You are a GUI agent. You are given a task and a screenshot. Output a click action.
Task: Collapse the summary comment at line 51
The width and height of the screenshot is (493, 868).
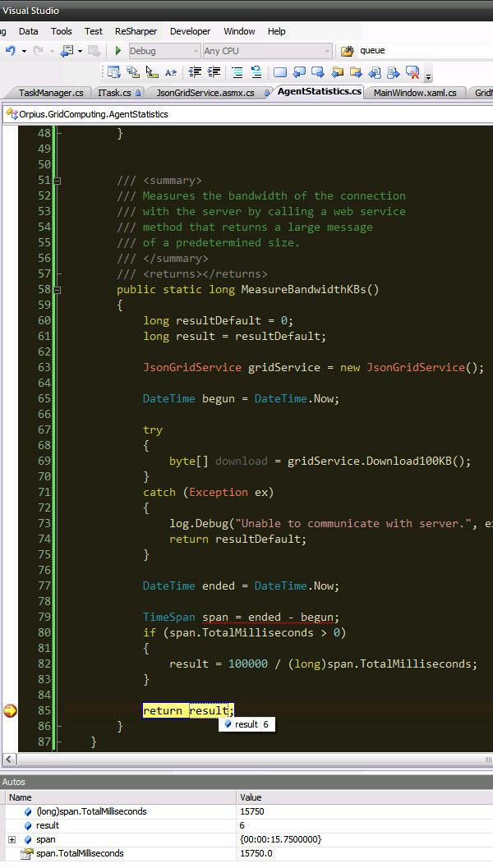[58, 181]
